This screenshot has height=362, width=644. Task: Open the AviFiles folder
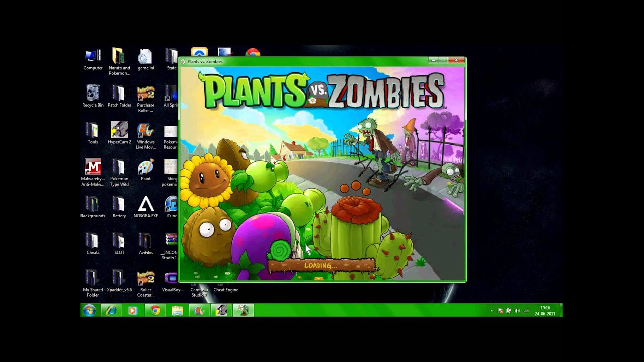(x=146, y=244)
